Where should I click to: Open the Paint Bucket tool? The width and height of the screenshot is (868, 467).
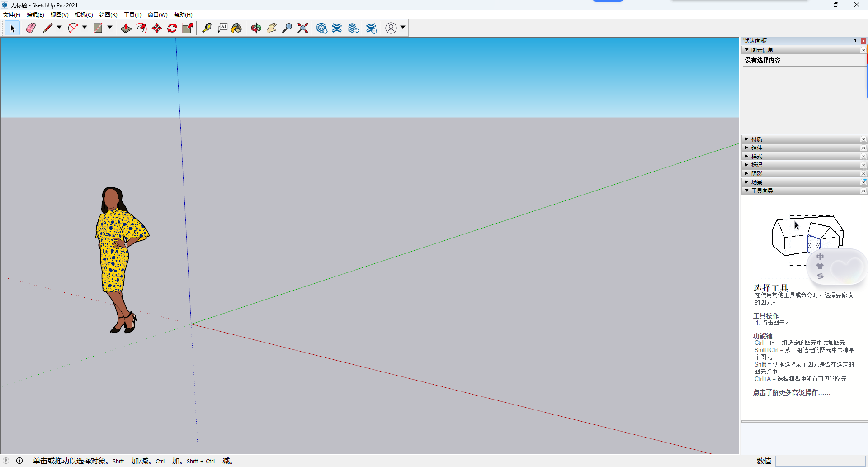237,28
